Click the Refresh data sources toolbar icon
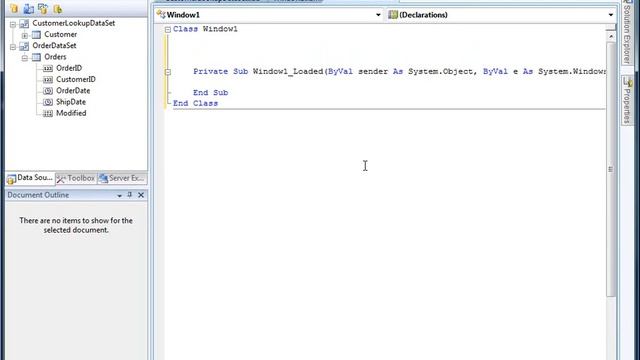 58,8
